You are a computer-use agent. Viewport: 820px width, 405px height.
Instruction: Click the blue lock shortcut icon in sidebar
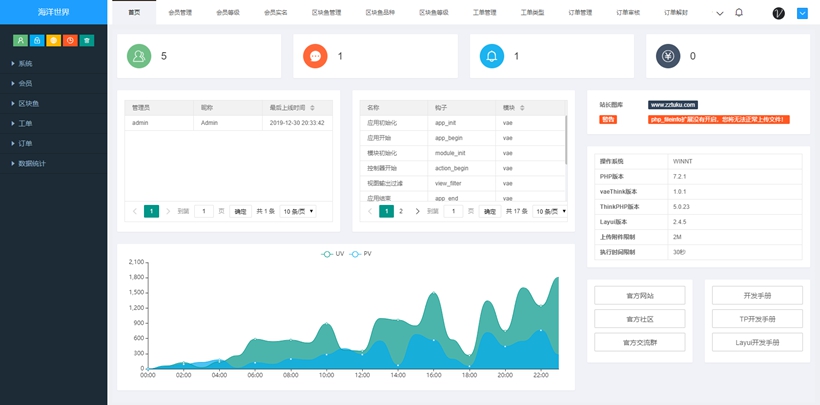37,41
